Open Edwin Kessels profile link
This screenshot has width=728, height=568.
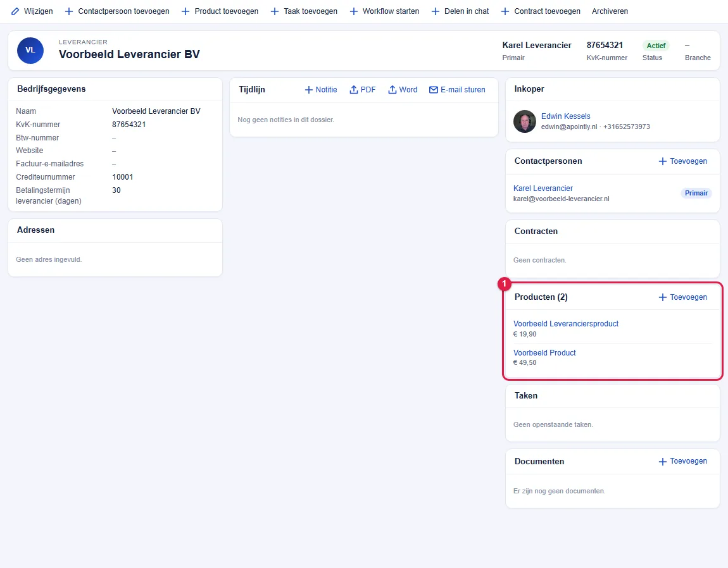pyautogui.click(x=565, y=116)
